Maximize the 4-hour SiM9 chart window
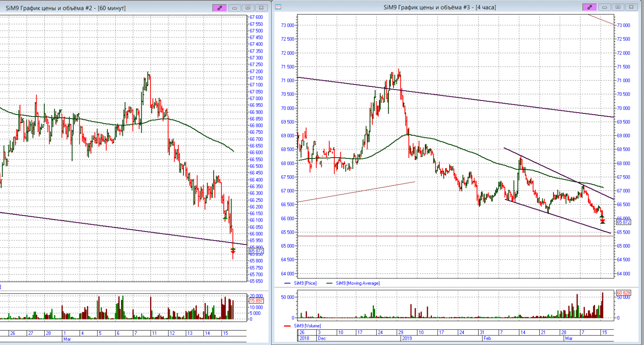644x345 pixels. pyautogui.click(x=618, y=7)
